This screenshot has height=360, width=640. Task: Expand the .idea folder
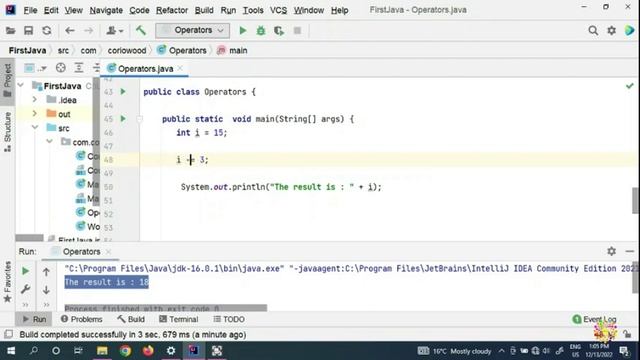[35, 100]
